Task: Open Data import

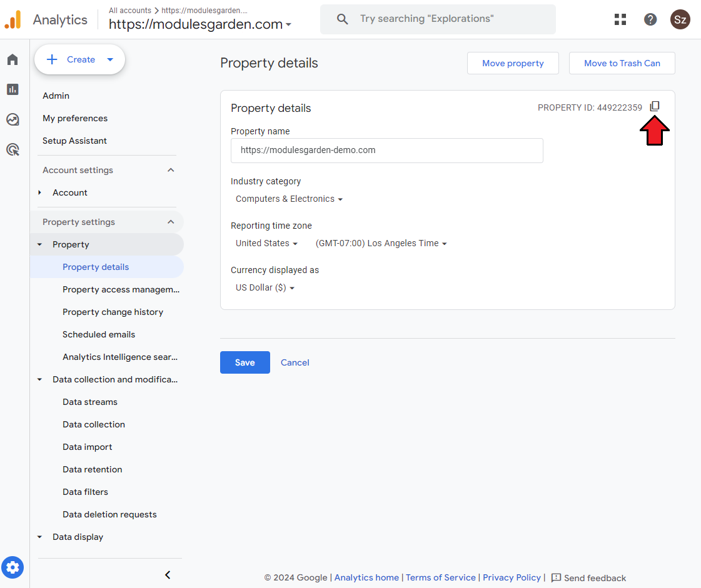Action: point(87,447)
